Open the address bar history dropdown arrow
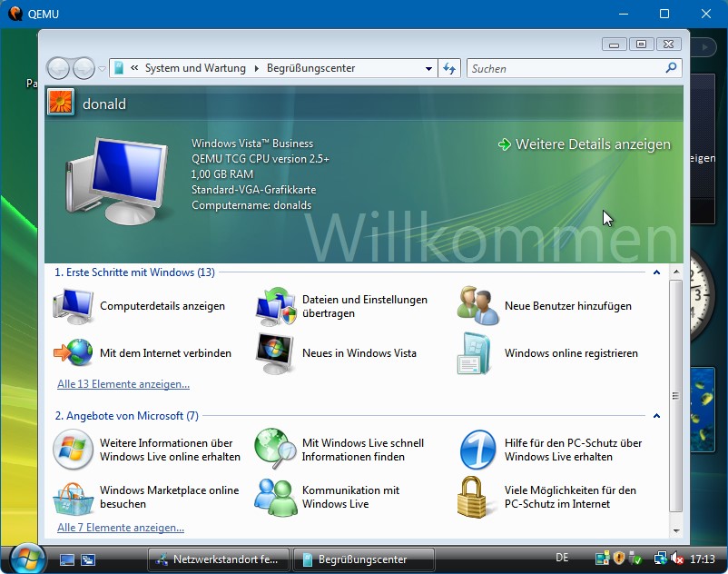This screenshot has height=574, width=728. pyautogui.click(x=428, y=69)
